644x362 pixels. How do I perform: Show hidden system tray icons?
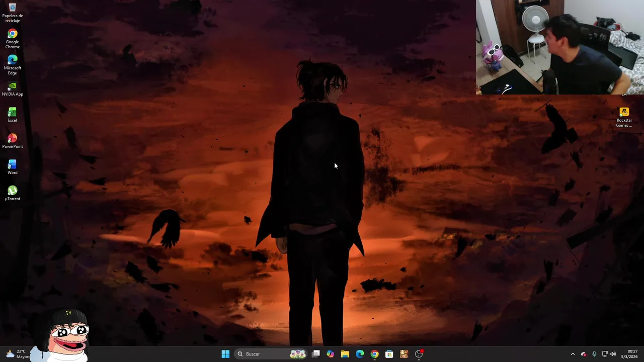573,354
